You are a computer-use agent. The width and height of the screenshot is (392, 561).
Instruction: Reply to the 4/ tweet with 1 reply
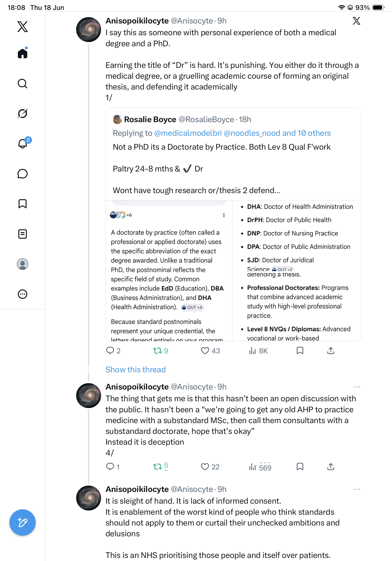click(x=113, y=467)
